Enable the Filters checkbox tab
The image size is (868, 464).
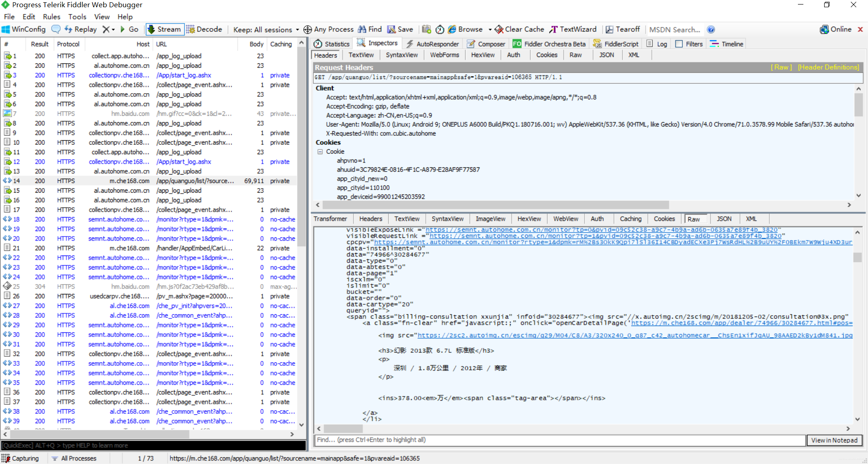[689, 44]
